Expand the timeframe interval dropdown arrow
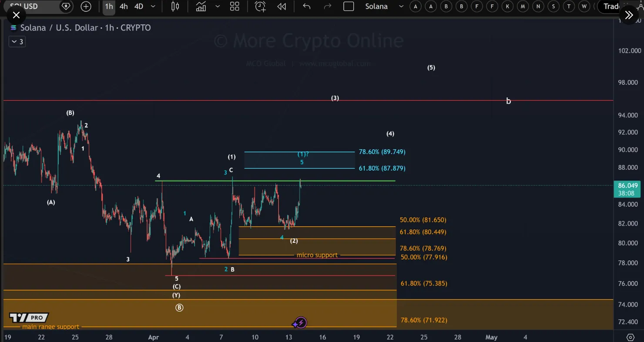The image size is (644, 342). point(153,7)
